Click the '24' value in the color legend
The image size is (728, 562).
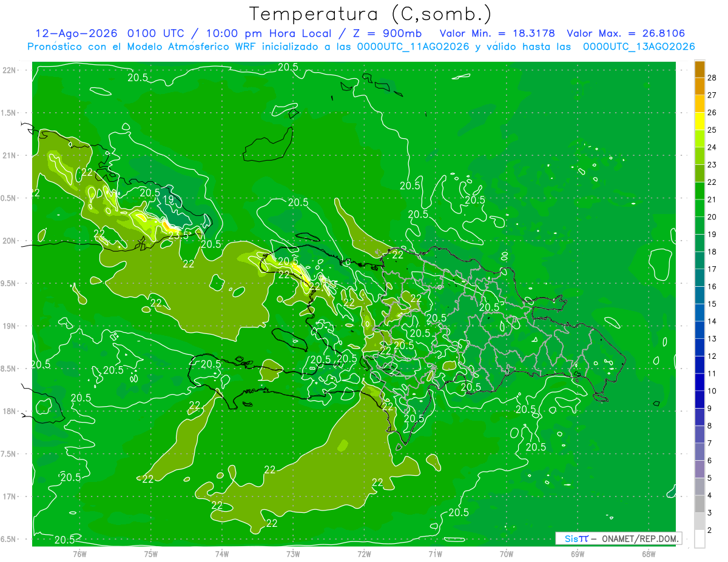point(712,147)
